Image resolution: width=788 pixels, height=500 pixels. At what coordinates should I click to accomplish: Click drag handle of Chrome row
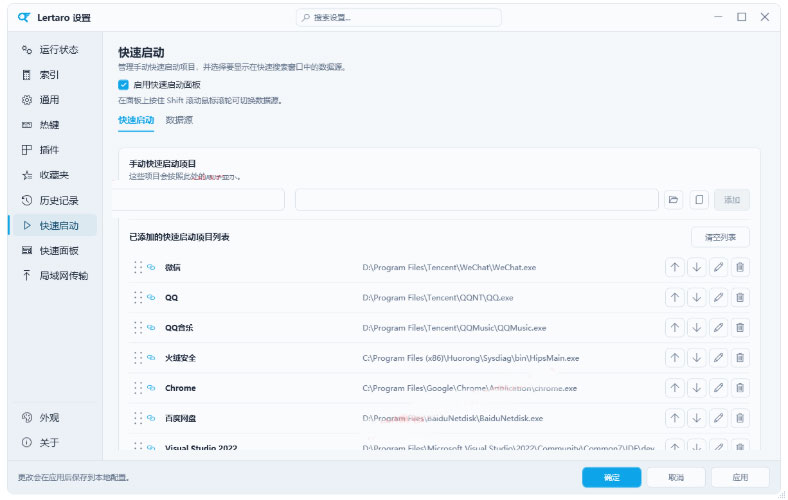pos(138,388)
